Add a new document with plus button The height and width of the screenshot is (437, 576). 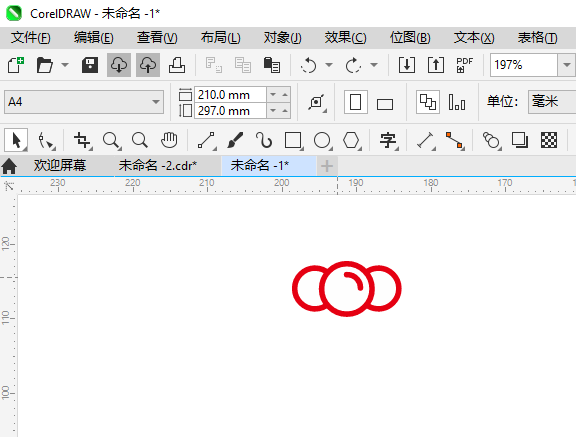point(327,166)
